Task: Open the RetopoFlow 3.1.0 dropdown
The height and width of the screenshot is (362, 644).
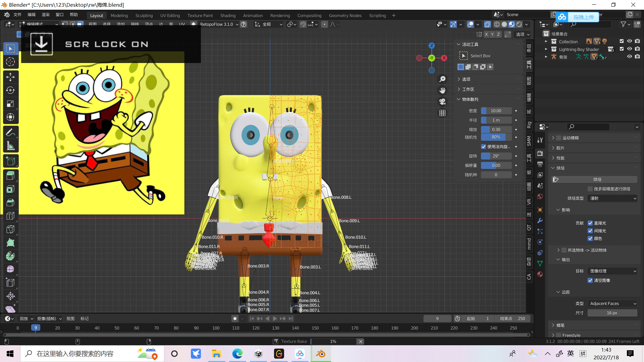Action: click(x=219, y=24)
